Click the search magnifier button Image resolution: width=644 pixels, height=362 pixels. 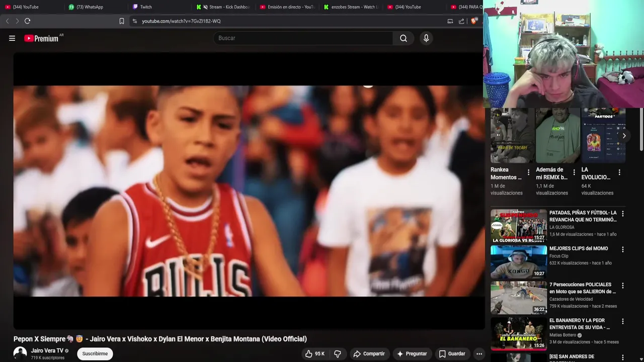[404, 38]
